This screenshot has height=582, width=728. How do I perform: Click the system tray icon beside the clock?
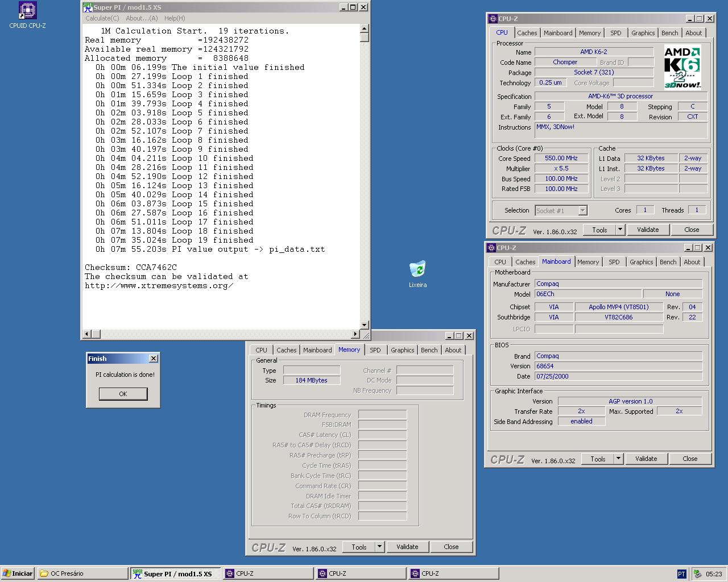(697, 574)
